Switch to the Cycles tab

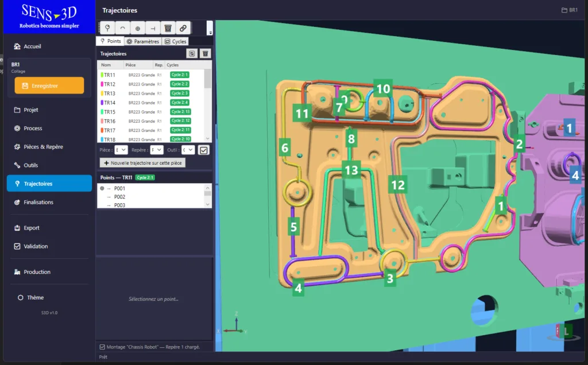point(176,41)
